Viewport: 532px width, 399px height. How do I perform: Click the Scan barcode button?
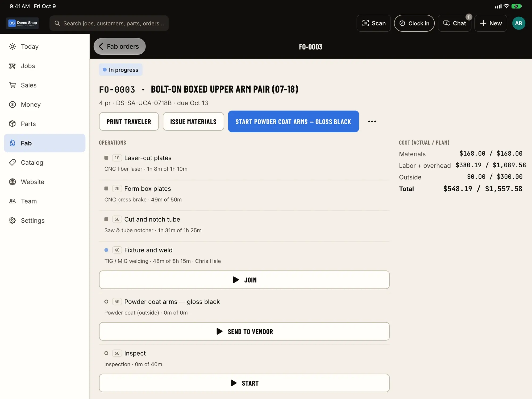tap(374, 23)
